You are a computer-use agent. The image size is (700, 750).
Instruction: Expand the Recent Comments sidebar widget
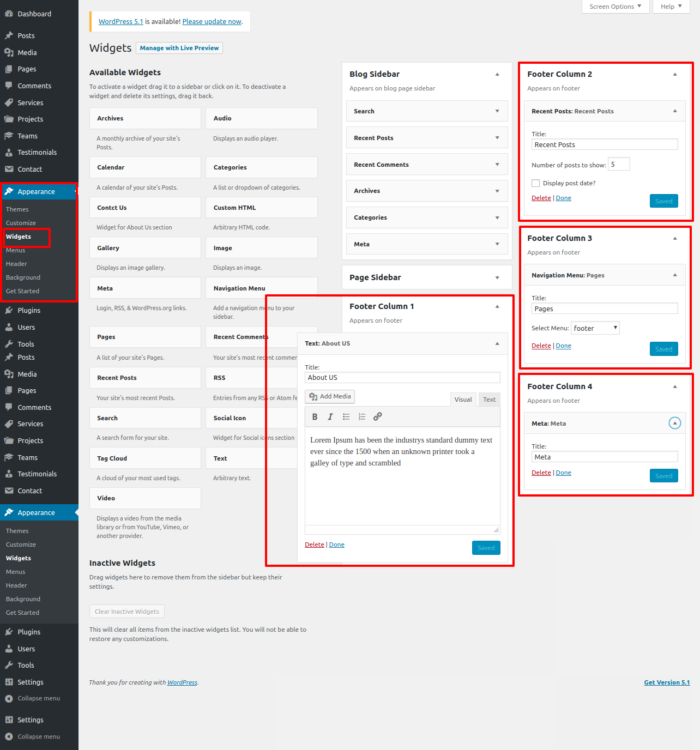[x=497, y=165]
